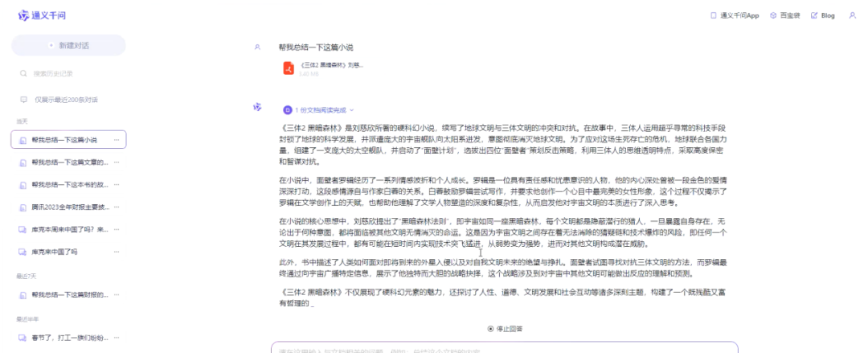Expand the 1份文档阅读完成 dropdown

click(x=318, y=110)
